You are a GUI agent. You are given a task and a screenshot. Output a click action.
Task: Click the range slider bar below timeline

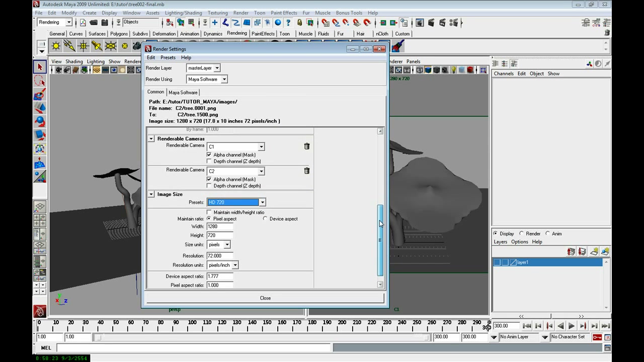click(x=262, y=337)
